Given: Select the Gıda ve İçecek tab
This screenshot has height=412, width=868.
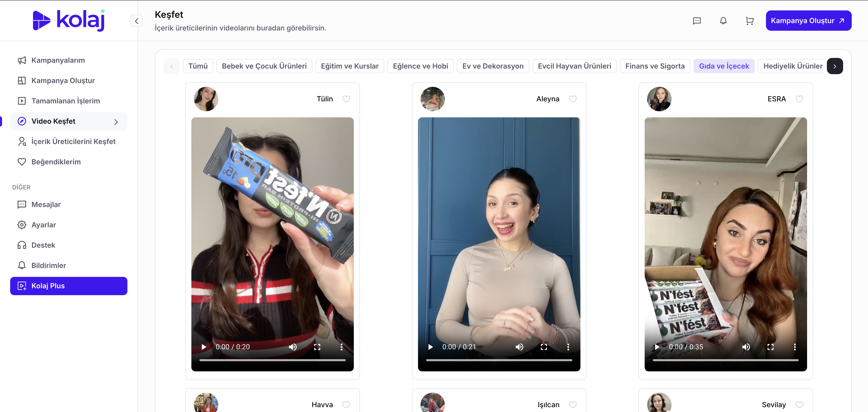Looking at the screenshot, I should pos(724,66).
